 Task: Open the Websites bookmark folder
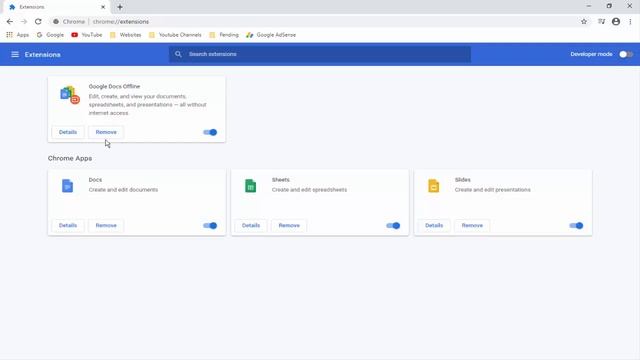[x=125, y=35]
